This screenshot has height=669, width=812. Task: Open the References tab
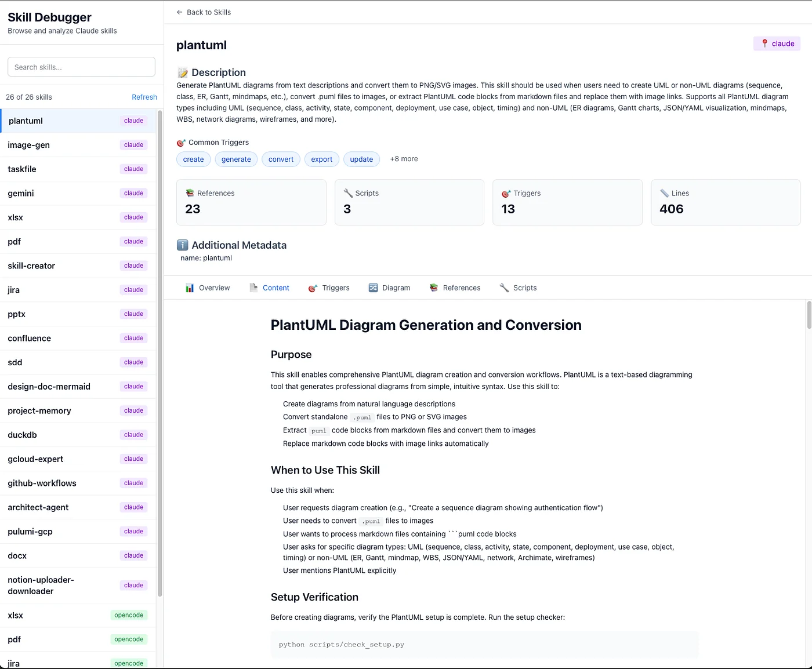coord(461,288)
